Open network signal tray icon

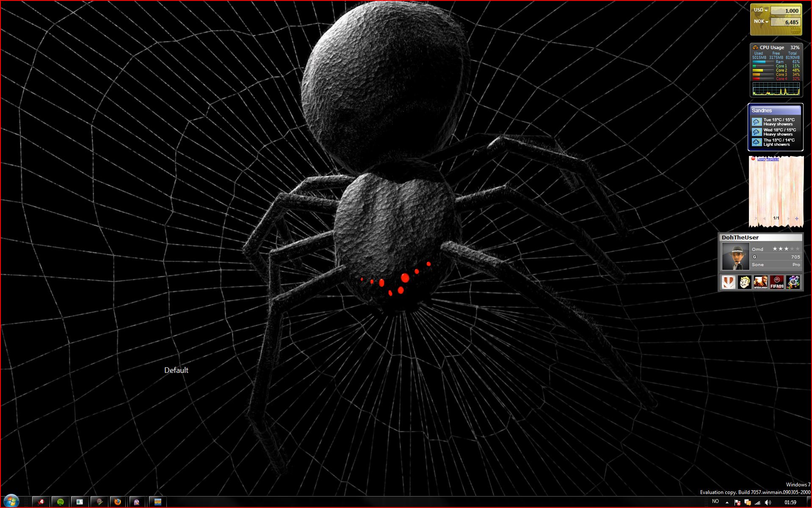point(758,502)
